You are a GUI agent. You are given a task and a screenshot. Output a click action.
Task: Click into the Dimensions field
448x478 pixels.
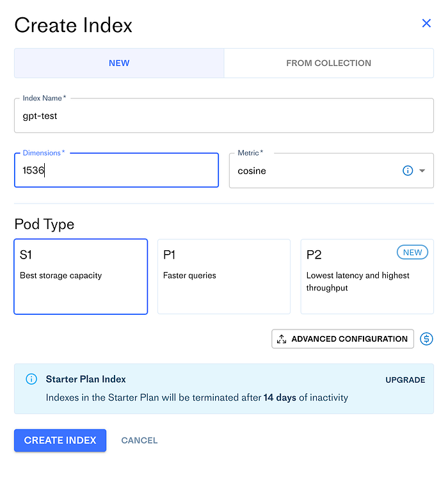coord(116,171)
